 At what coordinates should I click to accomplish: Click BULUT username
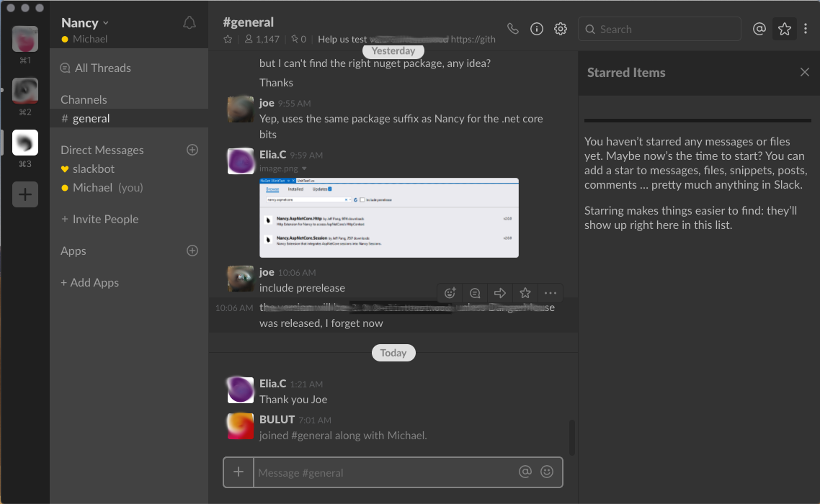pos(277,419)
